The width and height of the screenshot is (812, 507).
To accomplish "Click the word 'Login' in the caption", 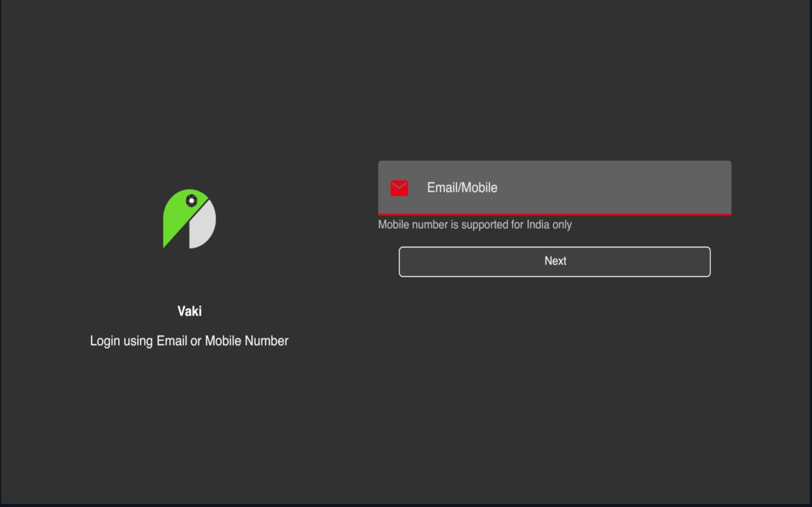I will [105, 341].
